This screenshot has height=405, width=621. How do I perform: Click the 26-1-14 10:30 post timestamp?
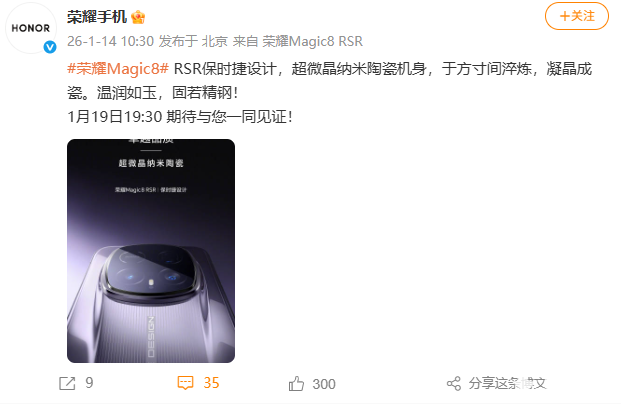(110, 41)
